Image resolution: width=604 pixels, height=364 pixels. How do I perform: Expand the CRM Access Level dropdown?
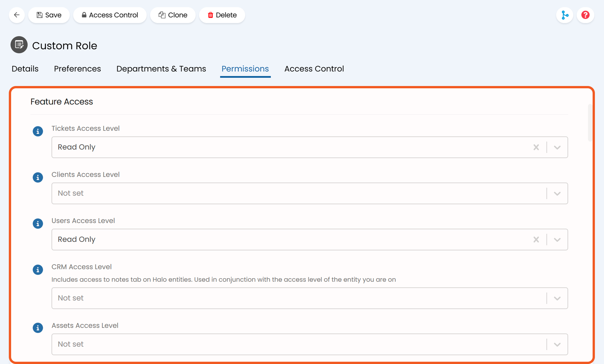point(557,298)
